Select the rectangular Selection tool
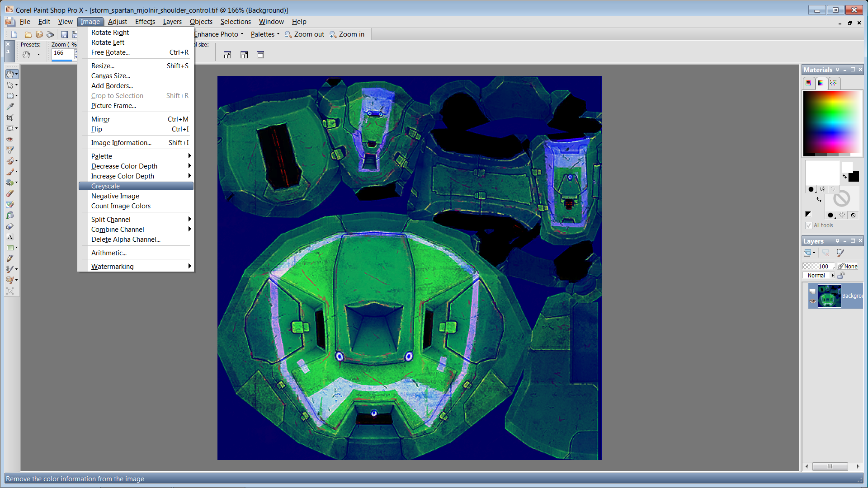This screenshot has height=488, width=868. pyautogui.click(x=10, y=96)
